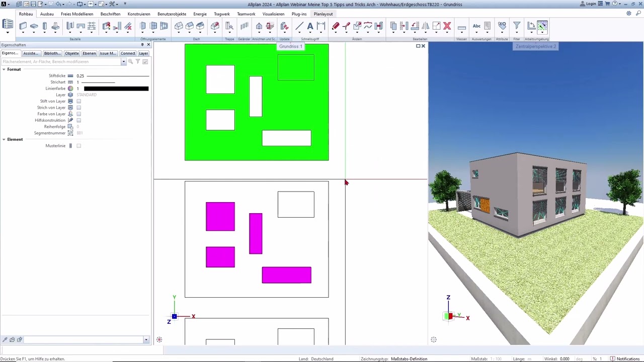Expand the large module selector dropdown

point(8,33)
